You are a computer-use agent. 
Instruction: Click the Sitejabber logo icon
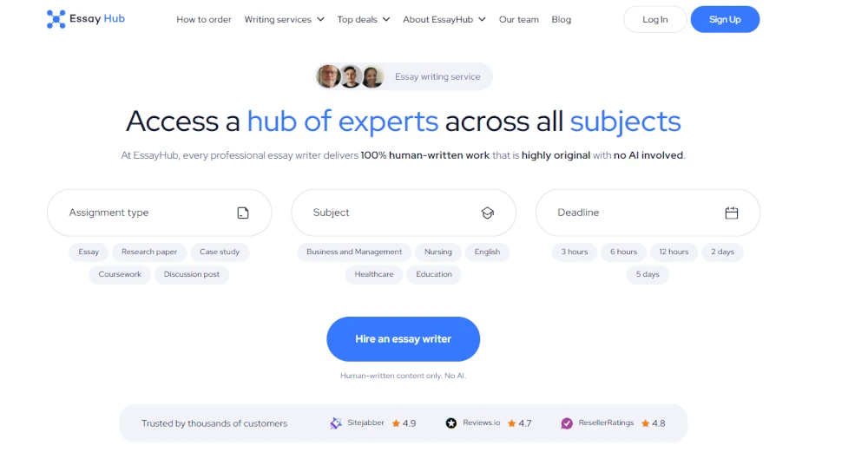pos(335,423)
